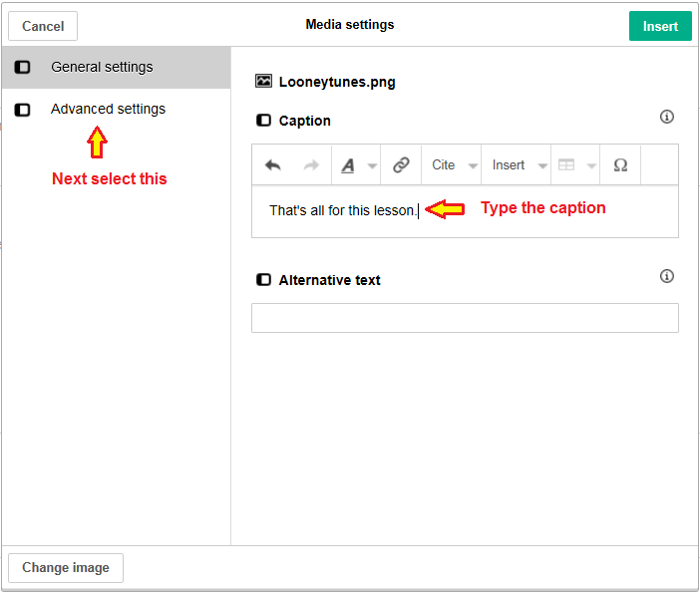The width and height of the screenshot is (700, 595).
Task: Click the image icon beside Looneytunes.png
Action: click(263, 82)
